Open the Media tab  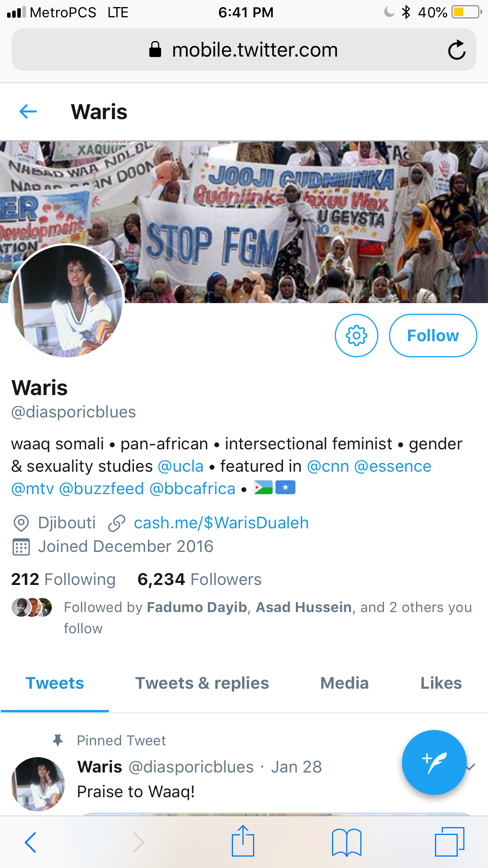pyautogui.click(x=344, y=683)
